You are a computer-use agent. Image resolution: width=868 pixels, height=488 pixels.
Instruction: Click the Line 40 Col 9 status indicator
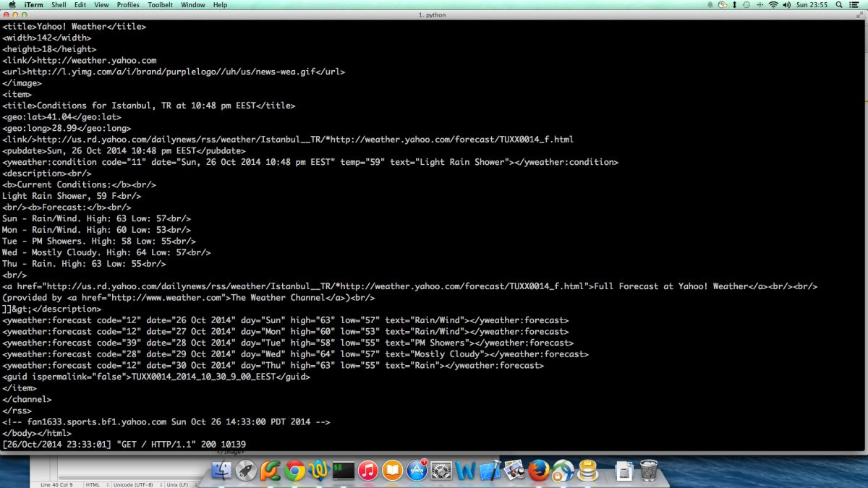click(56, 484)
